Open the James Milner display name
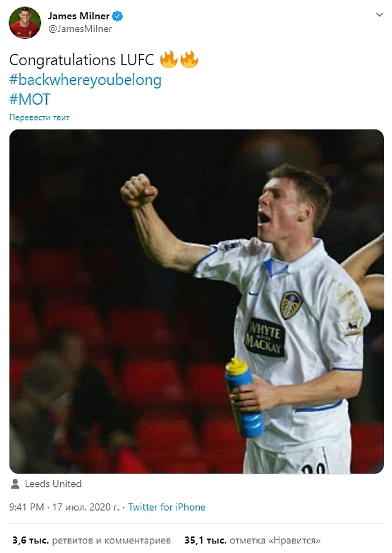392x553 pixels. [x=78, y=16]
